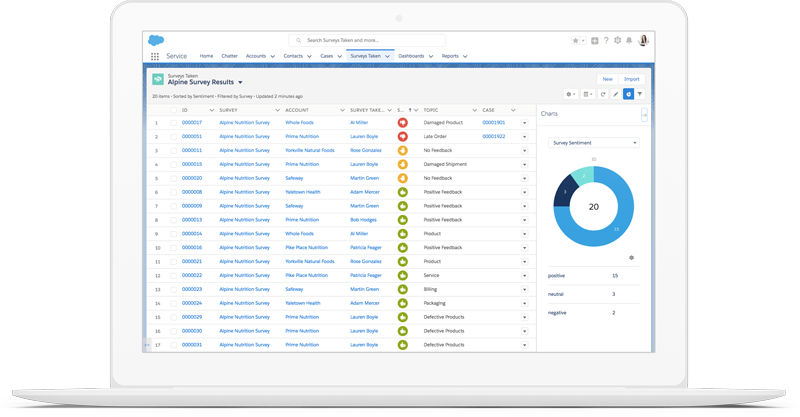
Task: Select checkbox for record 0000009
Action: pos(173,206)
